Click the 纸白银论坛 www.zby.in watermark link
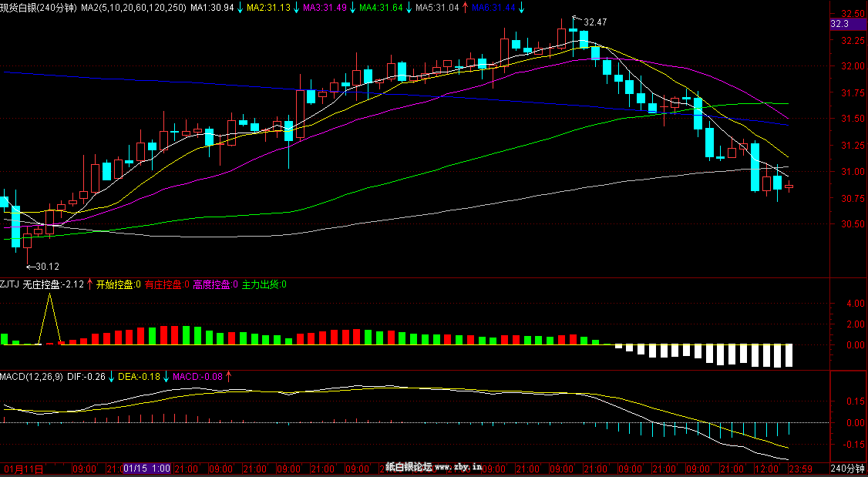The height and width of the screenshot is (477, 868). tap(433, 467)
